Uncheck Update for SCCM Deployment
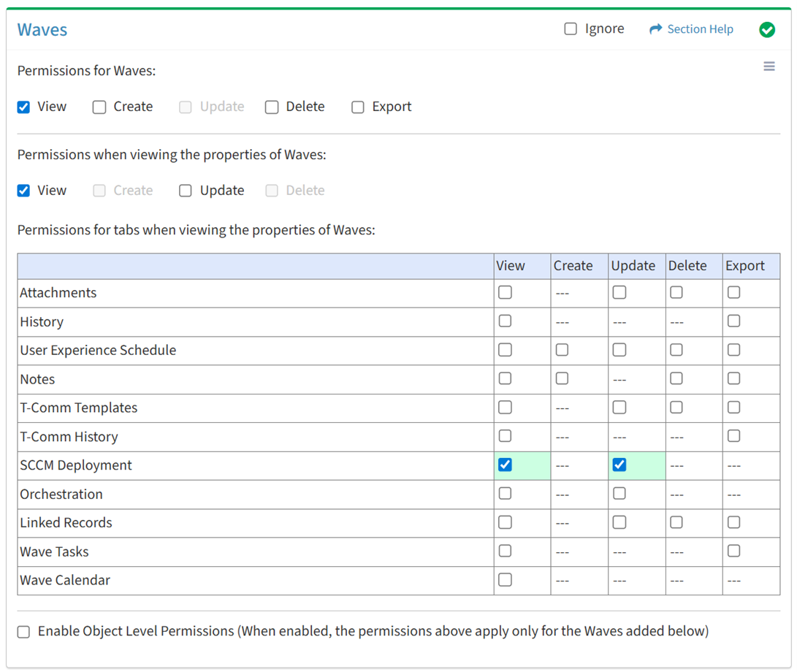 pyautogui.click(x=619, y=465)
